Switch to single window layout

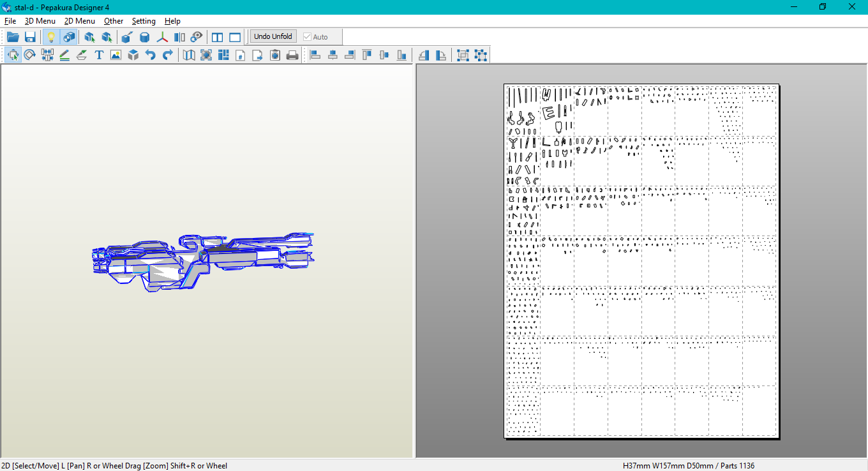tap(235, 37)
